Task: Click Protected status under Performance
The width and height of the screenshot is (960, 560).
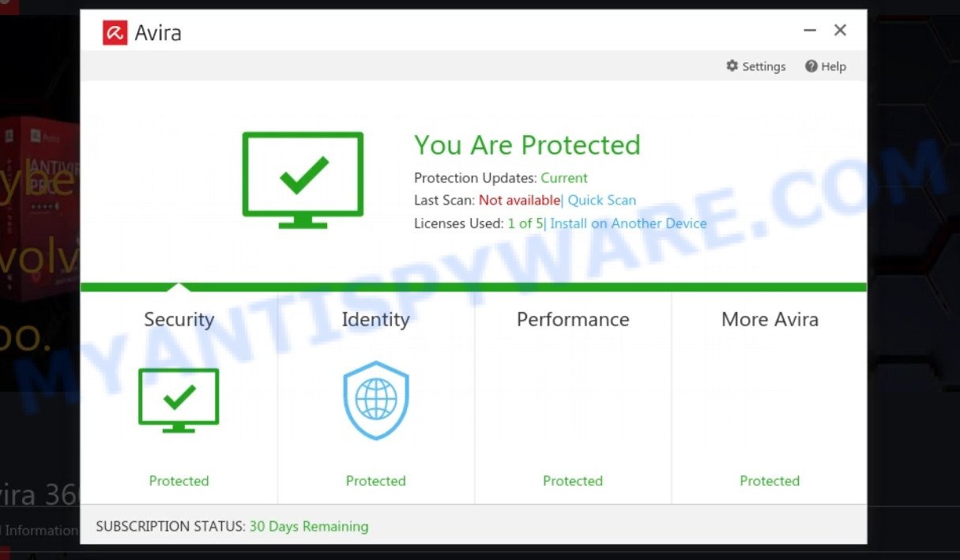Action: tap(573, 481)
